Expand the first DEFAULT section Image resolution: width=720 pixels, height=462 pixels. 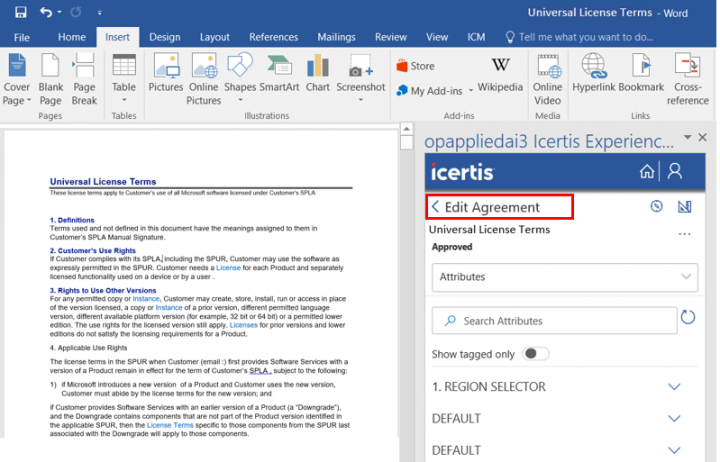coord(673,418)
